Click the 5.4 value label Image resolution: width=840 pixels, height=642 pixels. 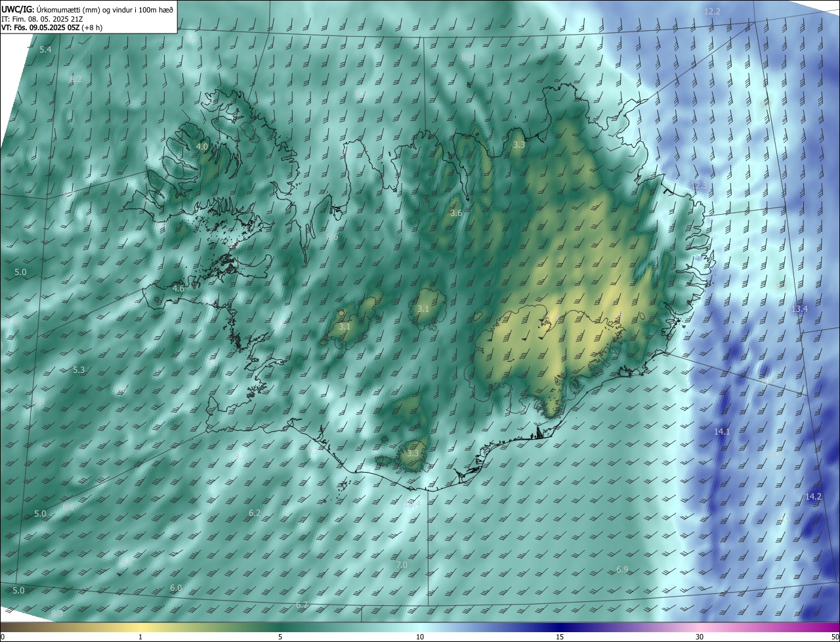(45, 50)
